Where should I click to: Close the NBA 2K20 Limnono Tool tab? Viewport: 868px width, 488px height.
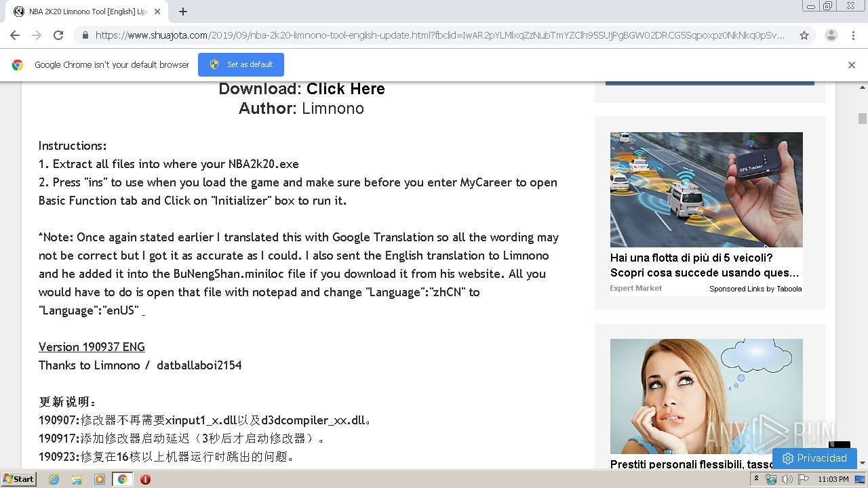pyautogui.click(x=157, y=12)
